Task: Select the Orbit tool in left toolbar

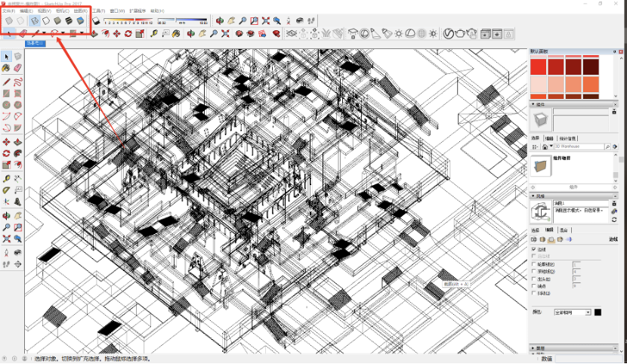Action: (x=6, y=216)
